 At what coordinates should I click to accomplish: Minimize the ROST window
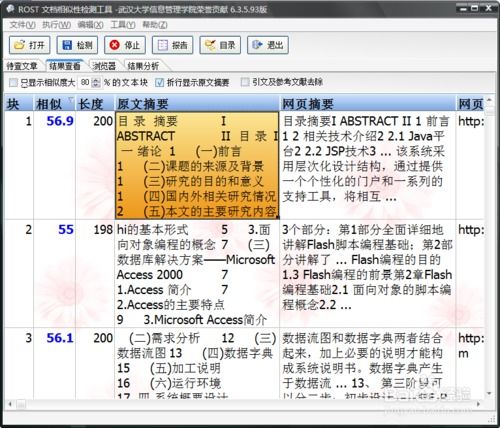(x=464, y=9)
